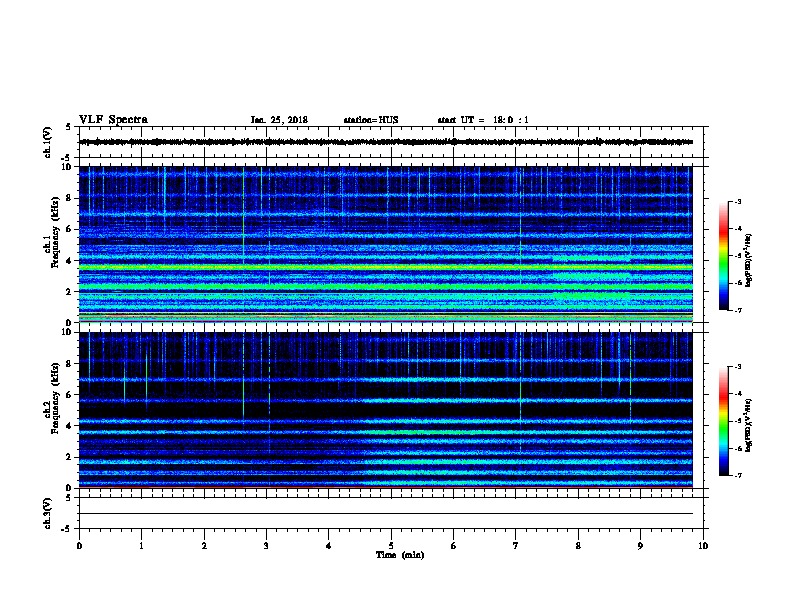Click time axis tick label '7'
The height and width of the screenshot is (612, 792).
(515, 545)
